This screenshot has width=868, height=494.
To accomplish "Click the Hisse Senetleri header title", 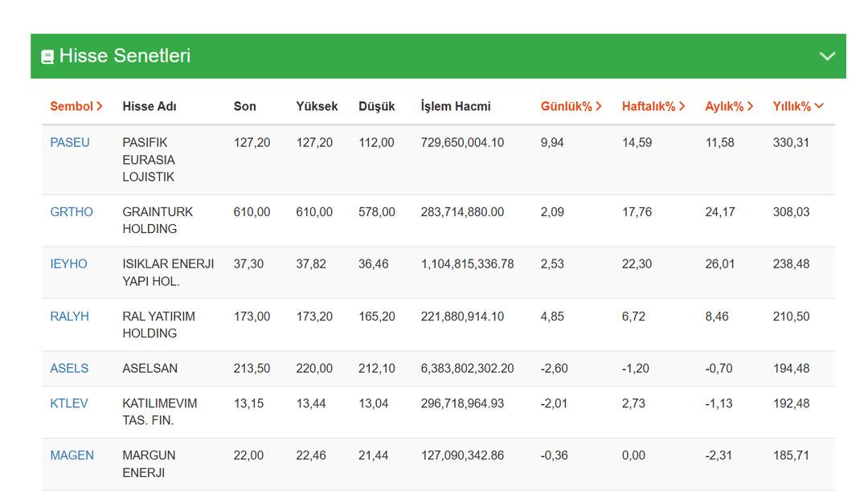I will [x=125, y=56].
